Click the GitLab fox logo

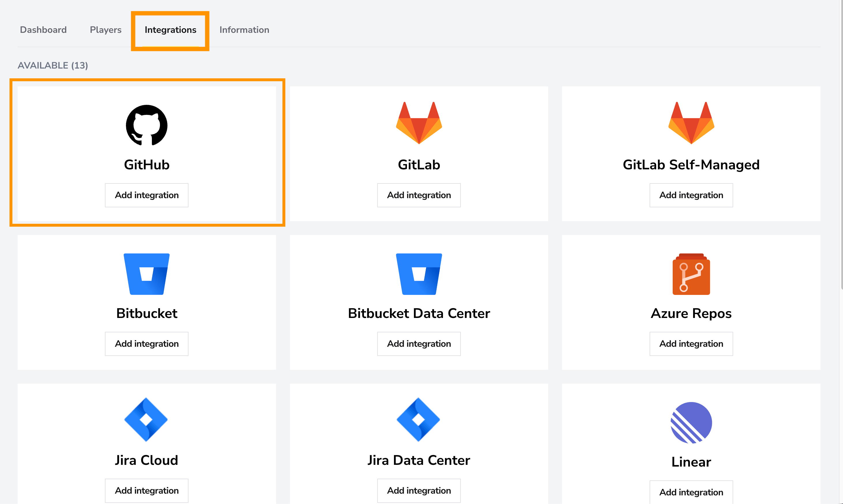419,123
